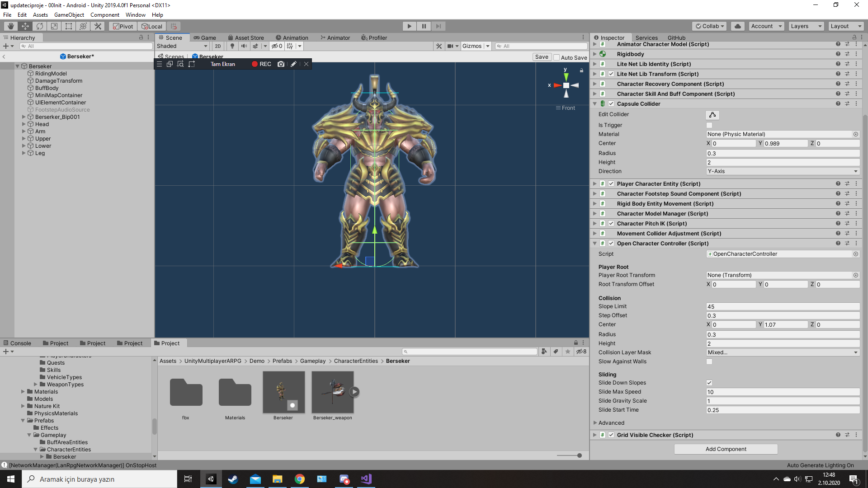Select the Scale tool
The width and height of the screenshot is (868, 488).
point(54,26)
